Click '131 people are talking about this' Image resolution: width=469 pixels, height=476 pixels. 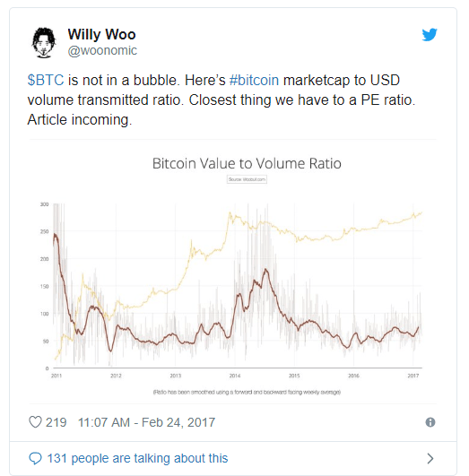coord(137,458)
